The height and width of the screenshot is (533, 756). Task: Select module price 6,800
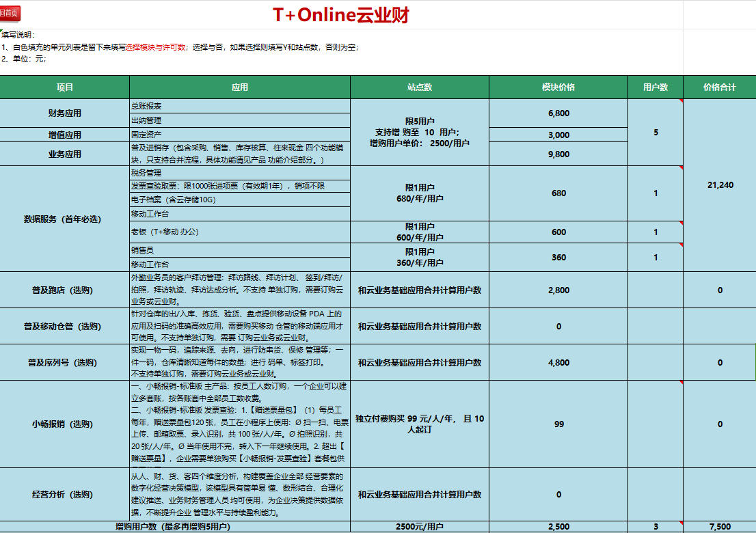(558, 113)
